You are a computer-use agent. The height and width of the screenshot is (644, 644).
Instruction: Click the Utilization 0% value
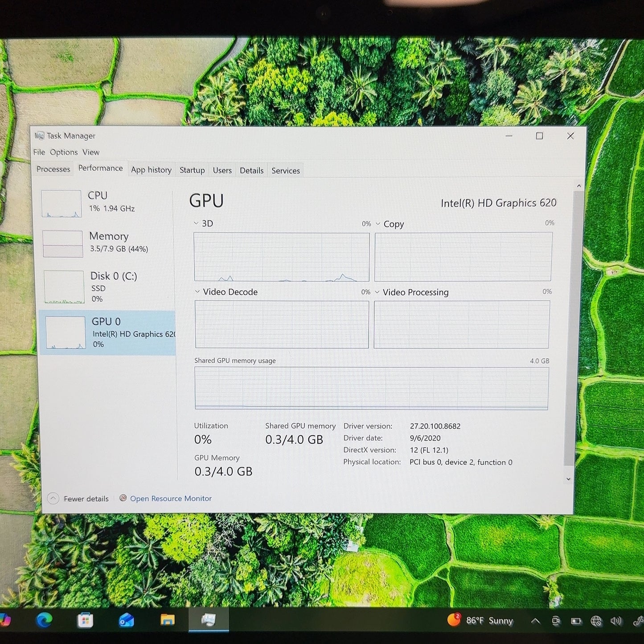click(x=203, y=439)
